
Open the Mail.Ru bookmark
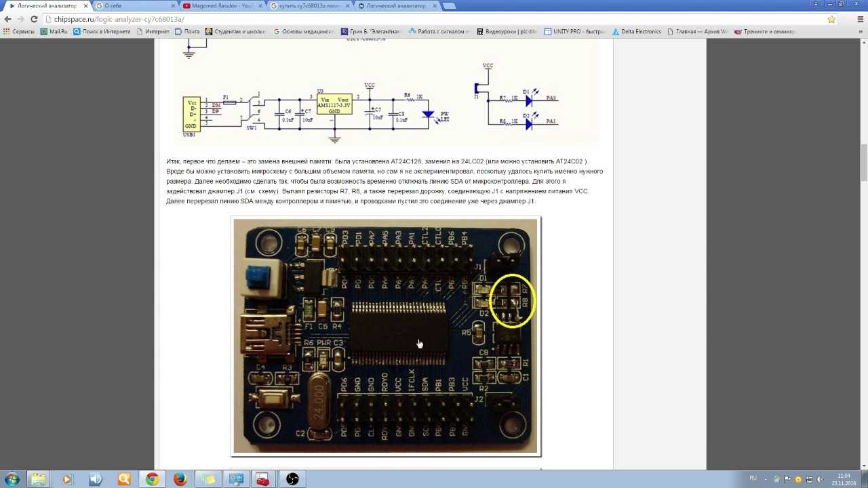point(54,31)
